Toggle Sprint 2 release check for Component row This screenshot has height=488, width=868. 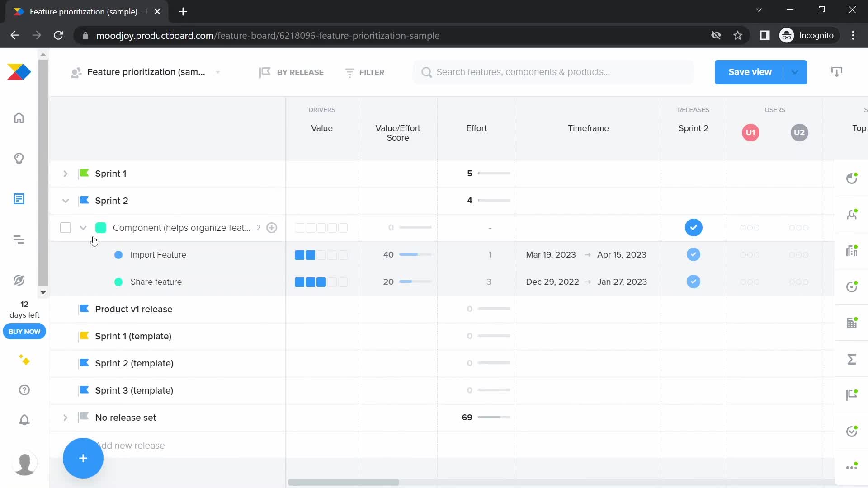(x=693, y=227)
